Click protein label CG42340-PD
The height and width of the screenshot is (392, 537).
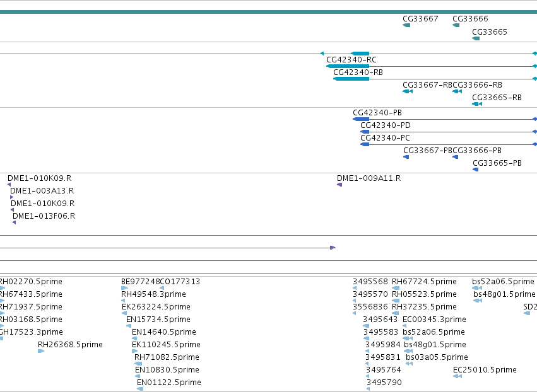(x=386, y=125)
